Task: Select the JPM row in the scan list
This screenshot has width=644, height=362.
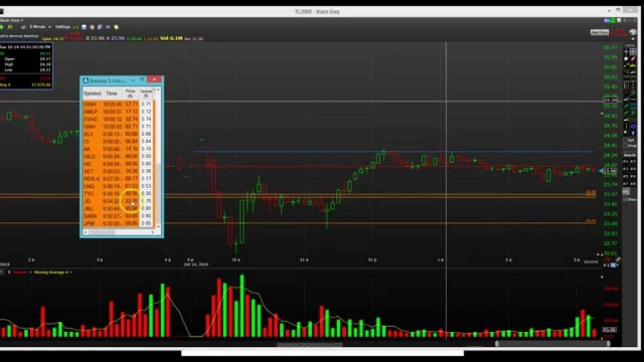Action: click(118, 224)
